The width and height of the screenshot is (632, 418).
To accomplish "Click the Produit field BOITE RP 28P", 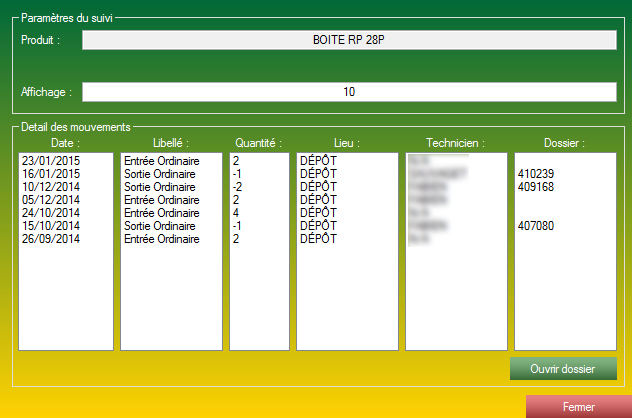I will tap(349, 40).
